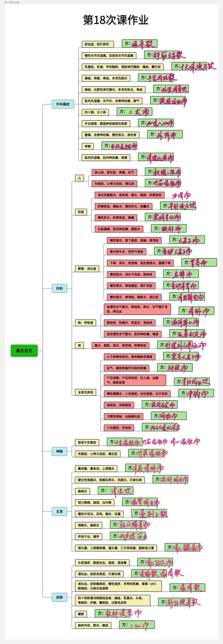Click the 痈疽、痔瘘、骨疽、多发性筋炎 node
Viewport: 223px width, 644px height.
(x=106, y=78)
